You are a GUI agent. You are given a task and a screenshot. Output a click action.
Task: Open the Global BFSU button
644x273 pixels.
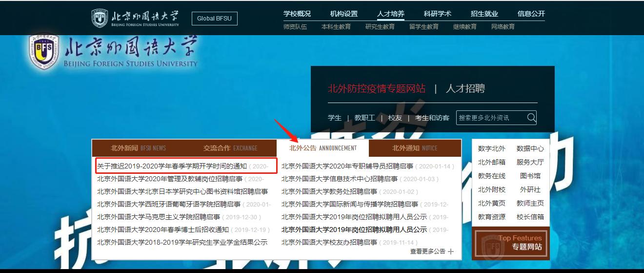[x=215, y=19]
